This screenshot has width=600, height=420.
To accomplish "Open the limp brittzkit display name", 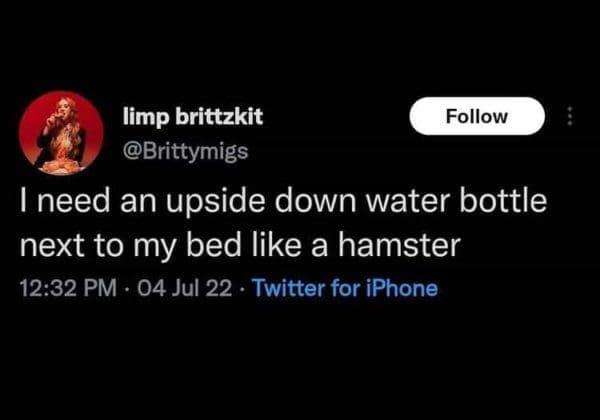I will pyautogui.click(x=193, y=117).
